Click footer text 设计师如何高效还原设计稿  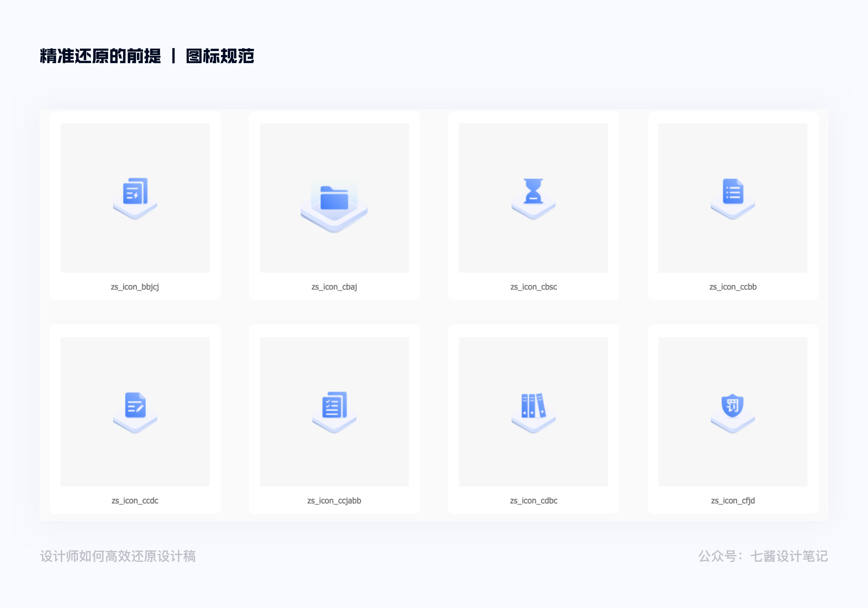click(118, 556)
